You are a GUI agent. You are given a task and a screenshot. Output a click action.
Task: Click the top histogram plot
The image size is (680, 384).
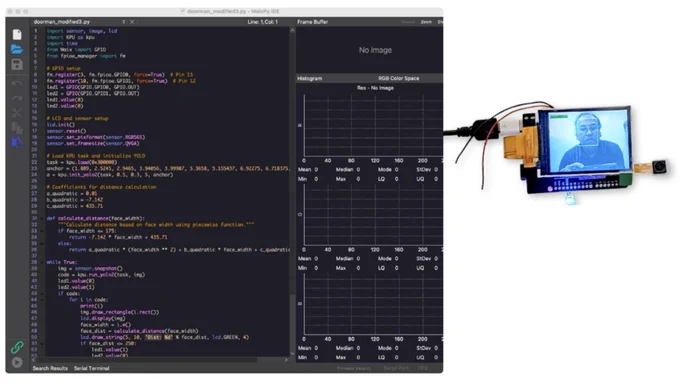coord(373,125)
